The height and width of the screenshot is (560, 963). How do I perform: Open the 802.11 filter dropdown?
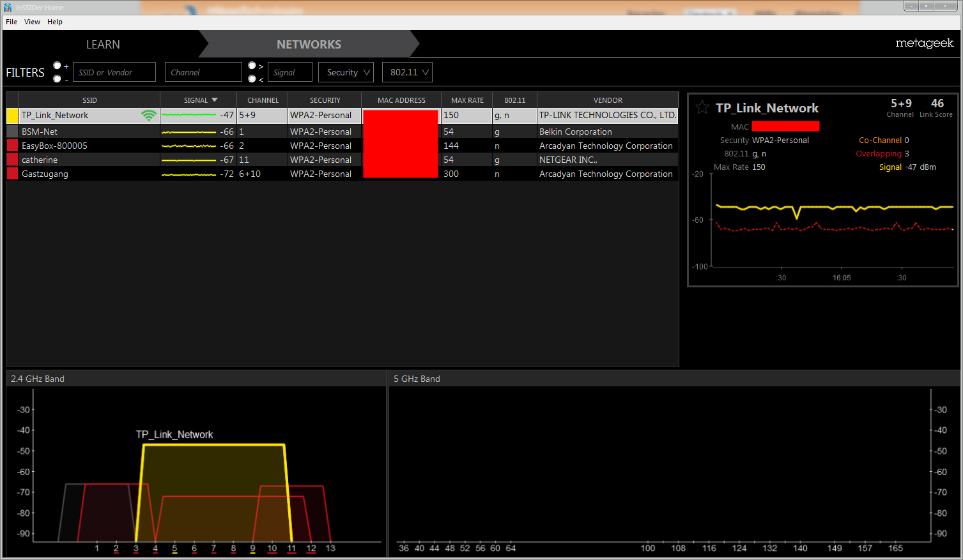407,72
